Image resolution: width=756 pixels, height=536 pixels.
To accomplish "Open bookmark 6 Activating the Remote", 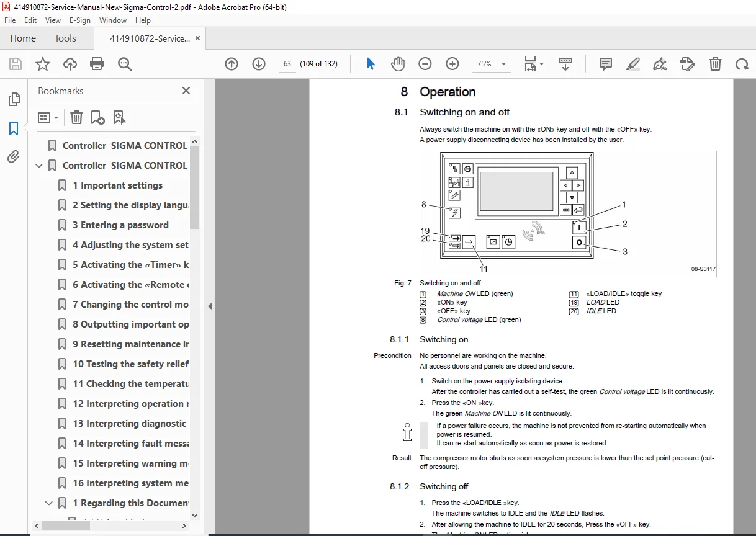I will pos(130,285).
